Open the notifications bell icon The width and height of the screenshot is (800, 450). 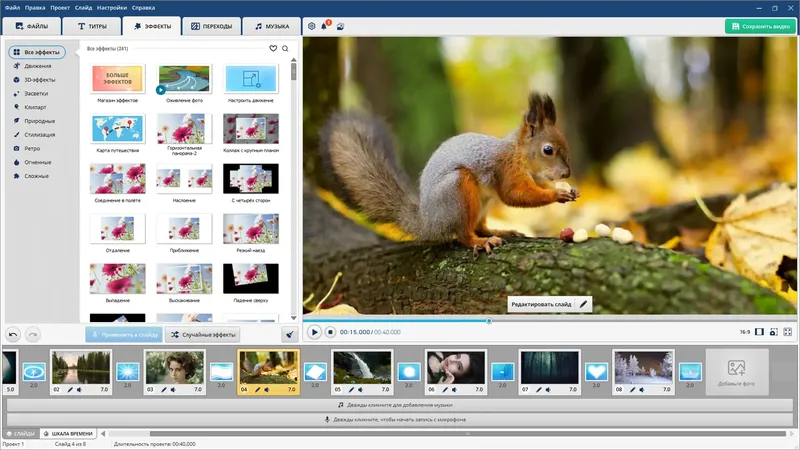point(325,26)
